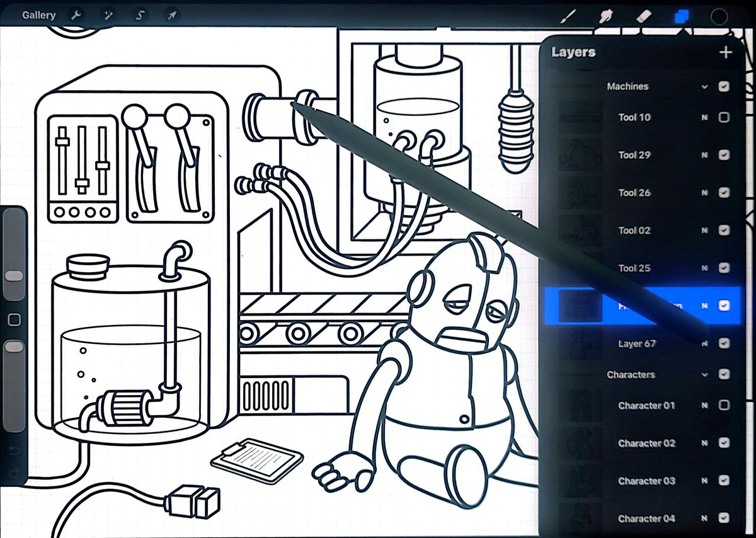Select the Character 04 layer name

646,518
